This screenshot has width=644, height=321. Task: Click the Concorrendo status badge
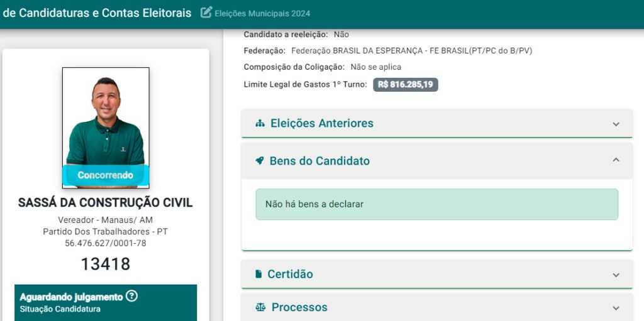coord(106,175)
